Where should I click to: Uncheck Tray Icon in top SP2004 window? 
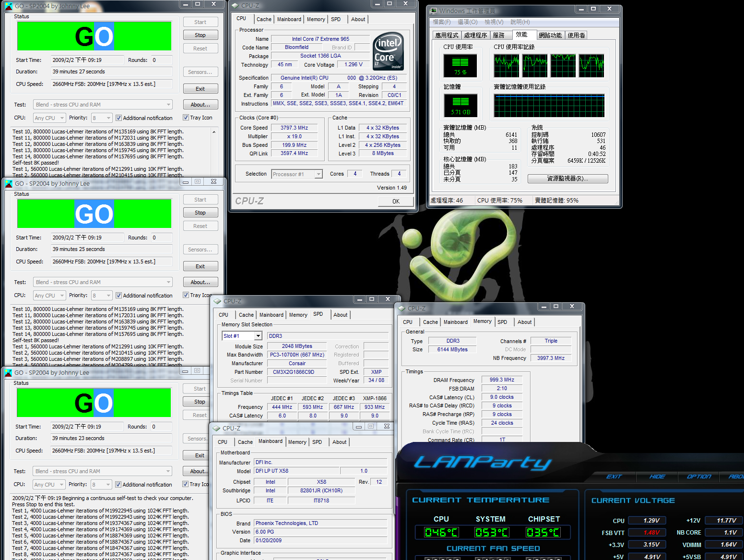186,118
